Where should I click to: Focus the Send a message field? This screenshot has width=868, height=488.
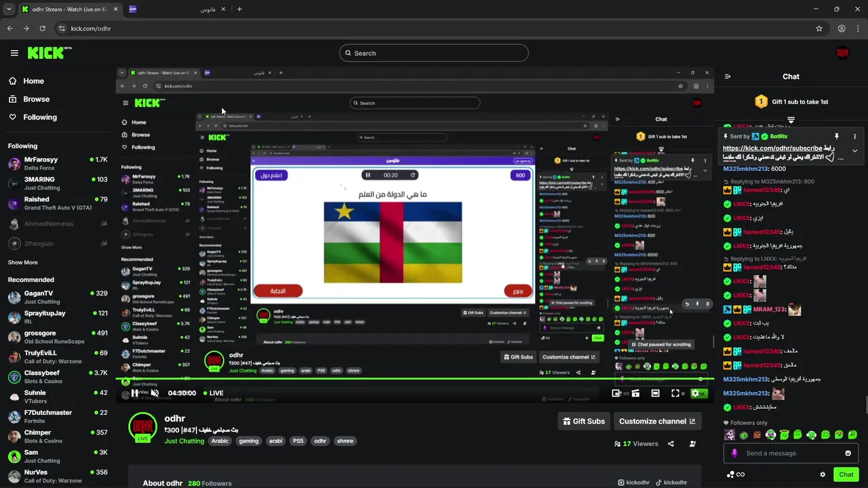pos(791,453)
